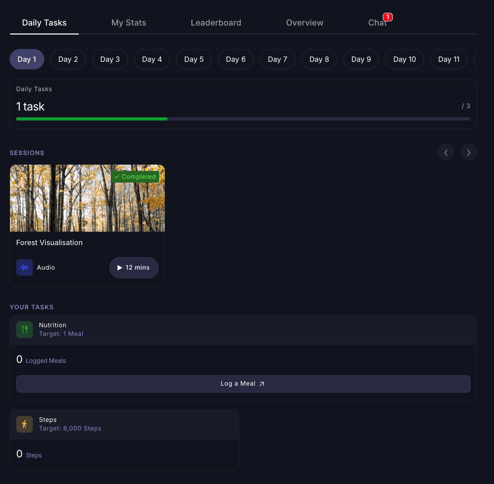Play the 12 mins audio session

pos(134,268)
